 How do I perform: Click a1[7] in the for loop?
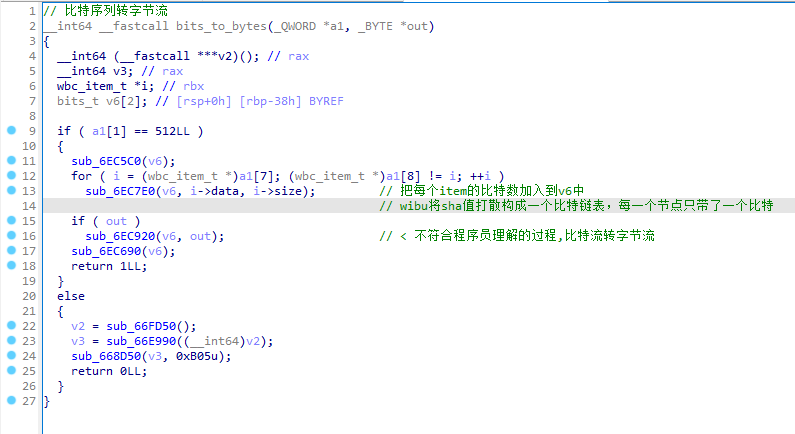point(256,176)
